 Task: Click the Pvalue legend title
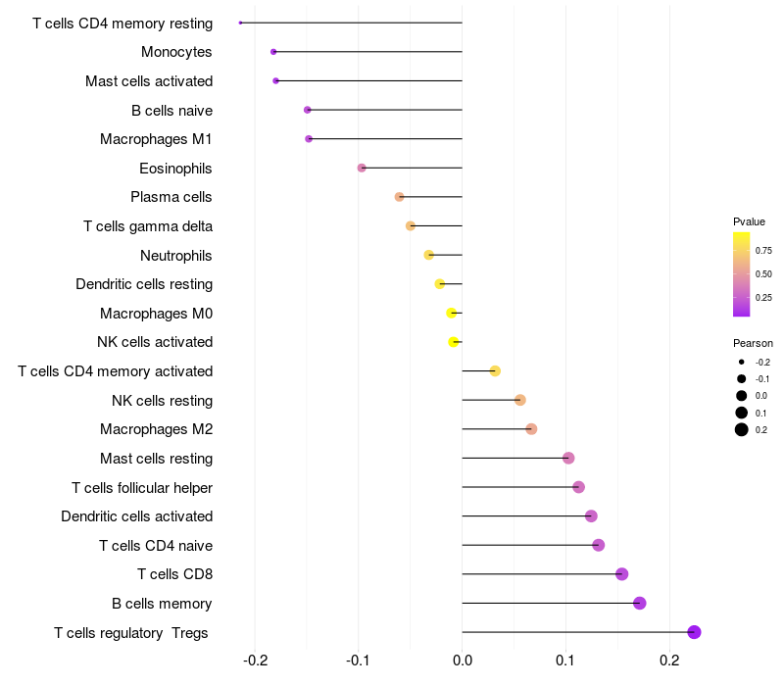(749, 221)
